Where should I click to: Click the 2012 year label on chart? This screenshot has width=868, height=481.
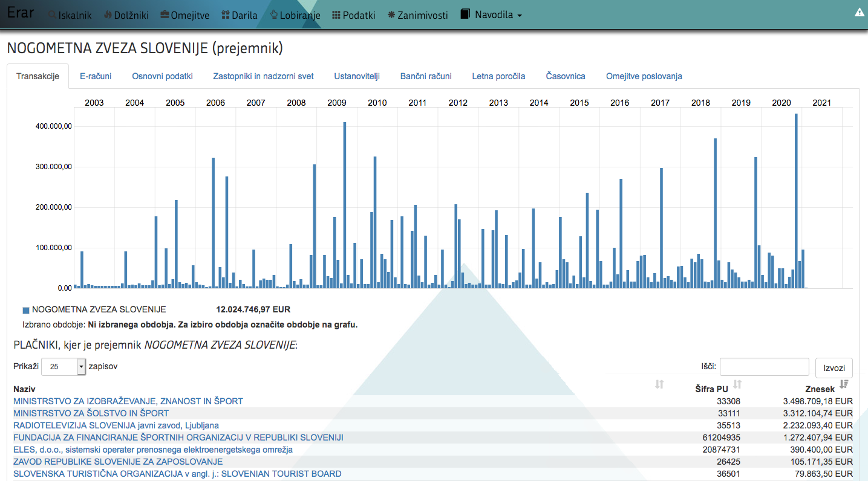tap(458, 103)
